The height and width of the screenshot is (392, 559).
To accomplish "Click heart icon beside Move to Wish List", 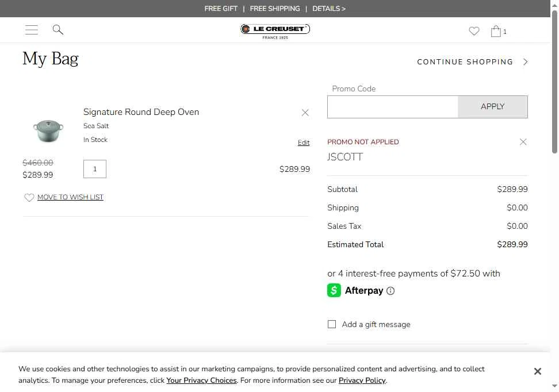I will click(x=29, y=197).
